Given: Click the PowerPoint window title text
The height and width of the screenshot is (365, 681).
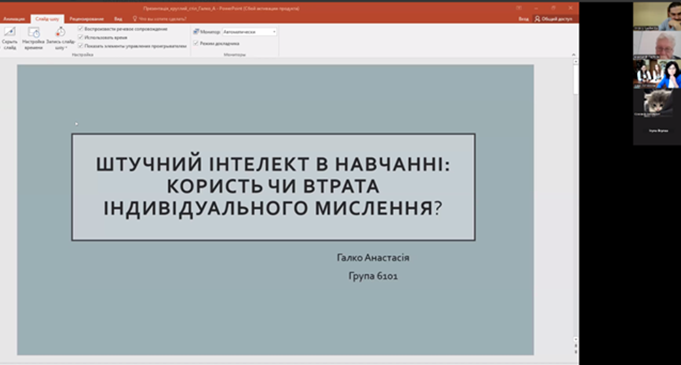Looking at the screenshot, I should (x=221, y=8).
